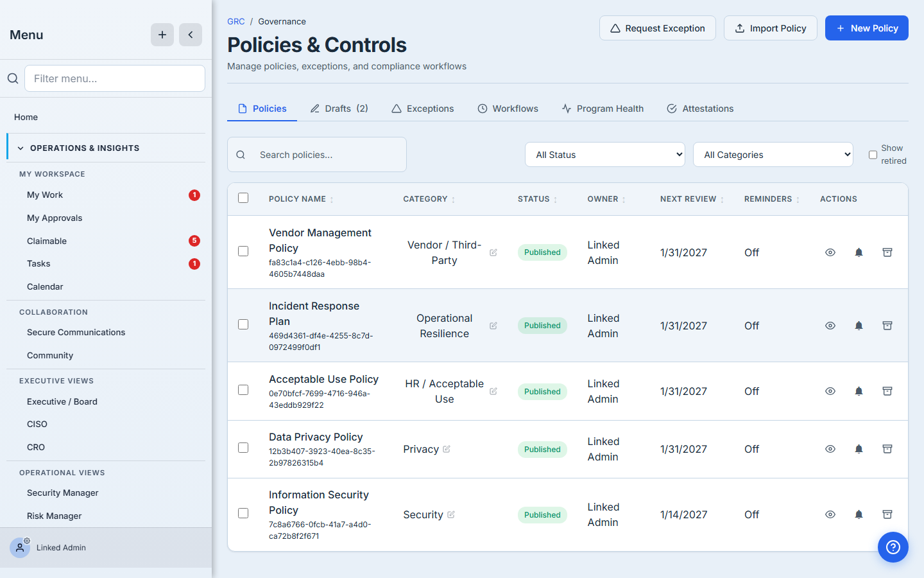This screenshot has width=924, height=578.
Task: Sort by Policy Name column
Action: click(x=301, y=199)
